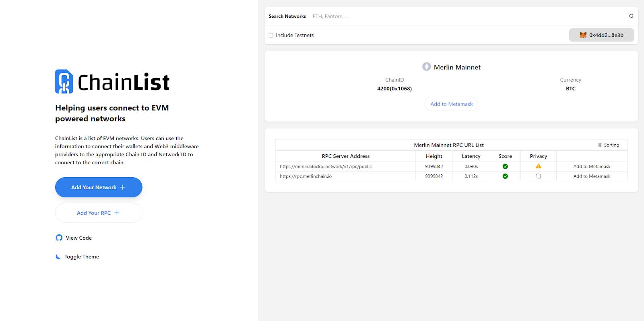Add blockpi RPC to Metamask
Image resolution: width=644 pixels, height=321 pixels.
(592, 166)
